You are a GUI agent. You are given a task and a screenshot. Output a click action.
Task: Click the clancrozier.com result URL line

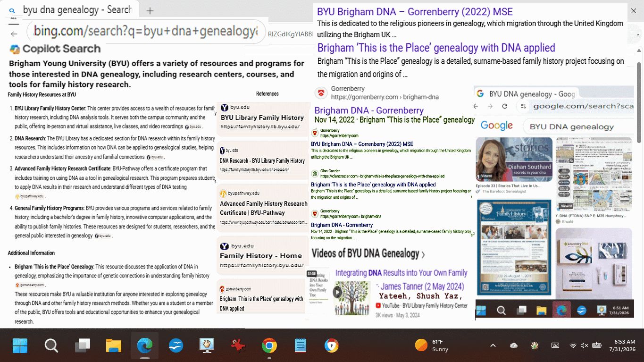pyautogui.click(x=383, y=176)
